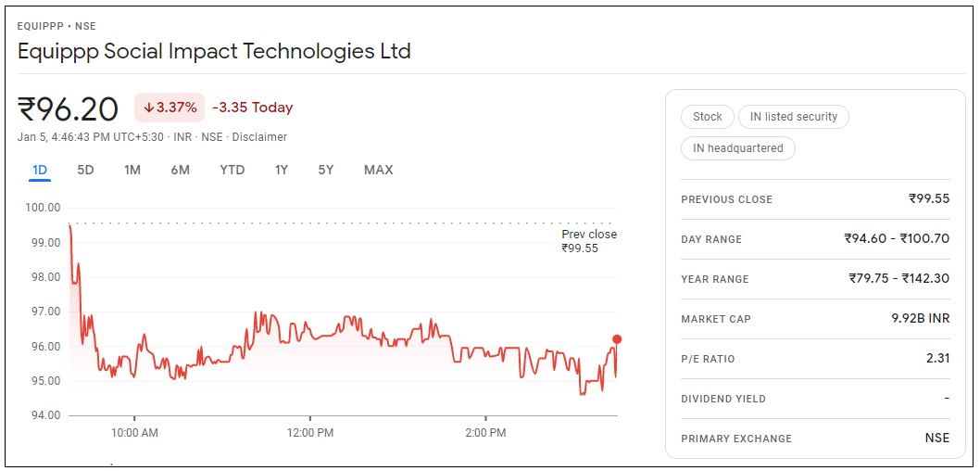Click the -3.35 Today change text
The image size is (980, 471).
[x=253, y=108]
